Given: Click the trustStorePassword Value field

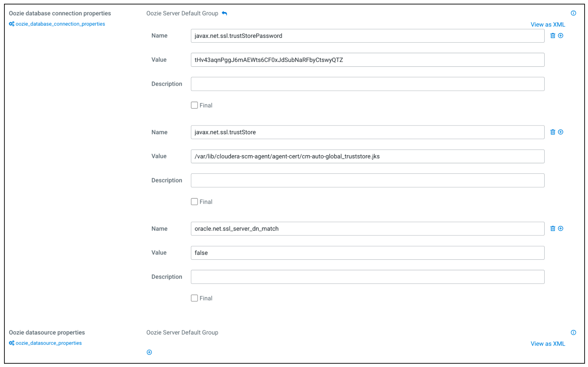Looking at the screenshot, I should [x=367, y=60].
